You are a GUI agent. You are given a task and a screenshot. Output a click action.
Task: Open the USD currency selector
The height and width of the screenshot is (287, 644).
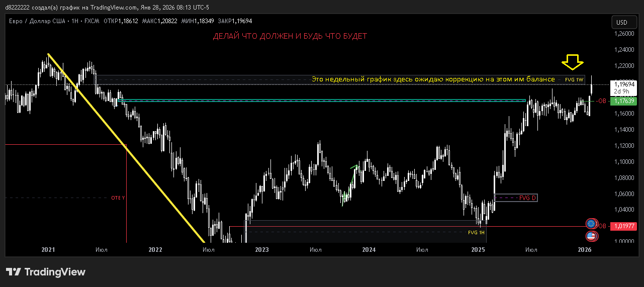(x=622, y=22)
